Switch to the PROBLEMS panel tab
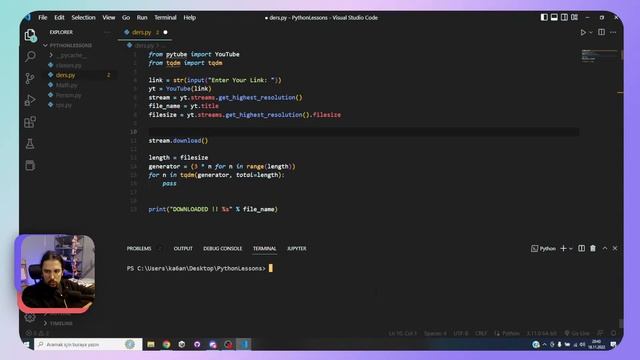Image resolution: width=640 pixels, height=360 pixels. [139, 249]
